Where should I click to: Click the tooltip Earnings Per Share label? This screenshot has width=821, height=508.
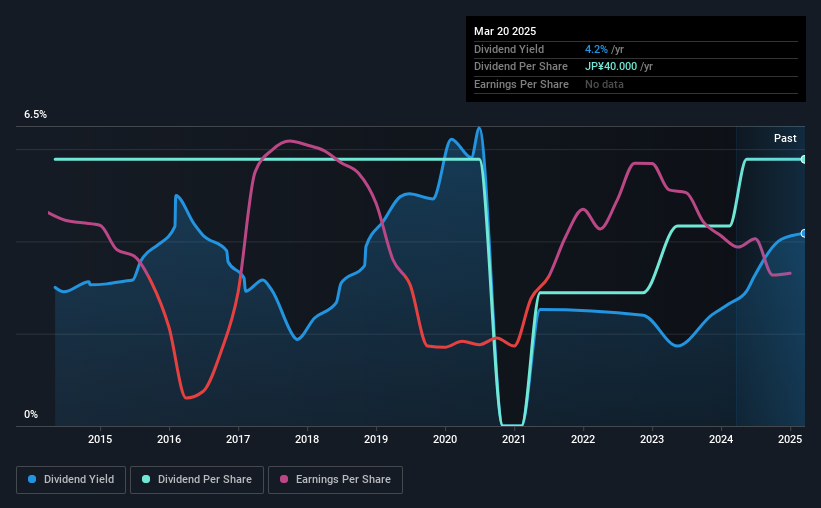pyautogui.click(x=521, y=84)
